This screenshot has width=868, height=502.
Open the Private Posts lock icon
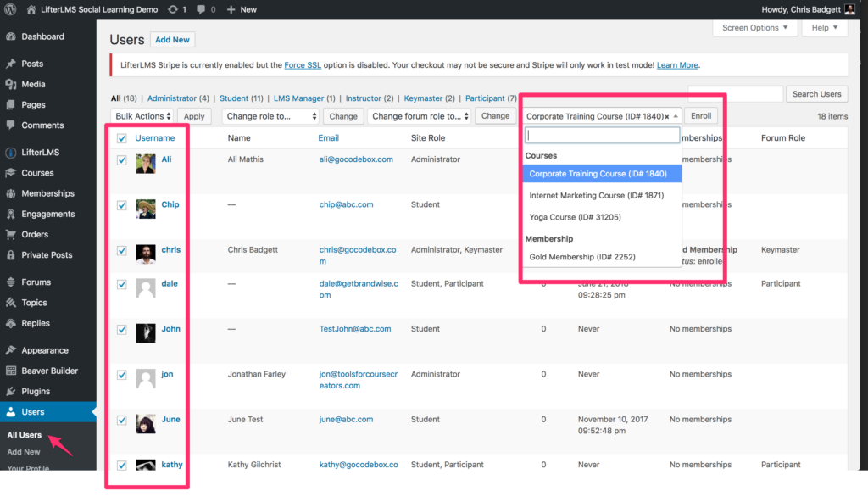pos(11,255)
